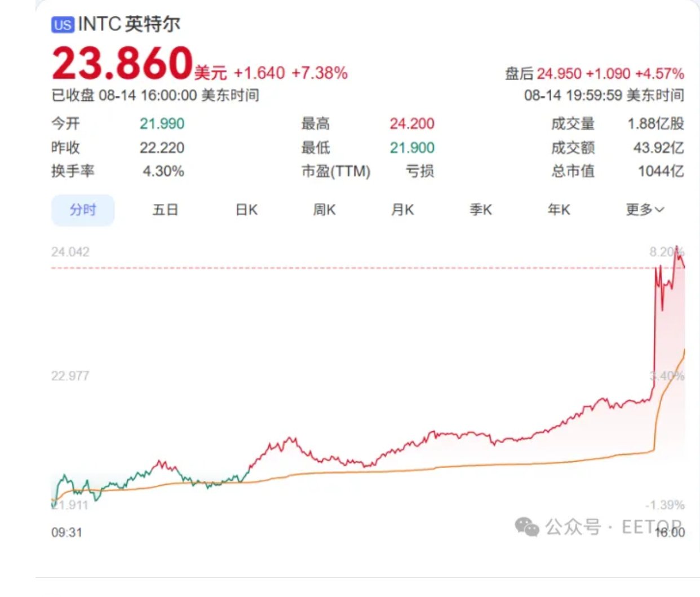Image resolution: width=700 pixels, height=597 pixels.
Task: Click the 23.860 current price
Action: click(x=122, y=63)
